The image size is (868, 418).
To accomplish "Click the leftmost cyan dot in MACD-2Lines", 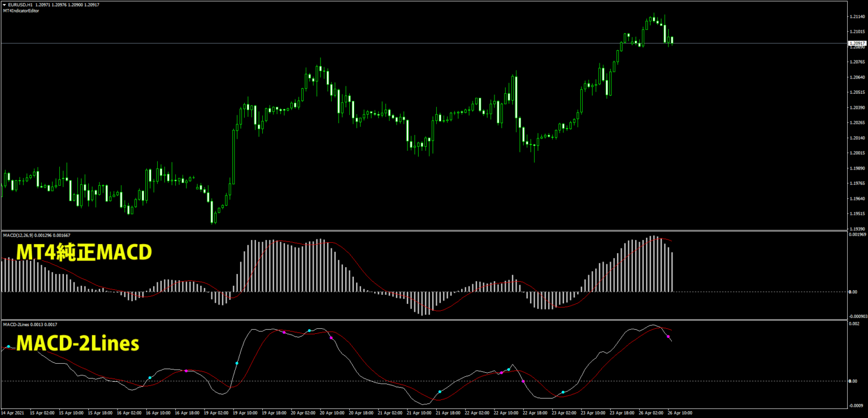I will click(8, 346).
